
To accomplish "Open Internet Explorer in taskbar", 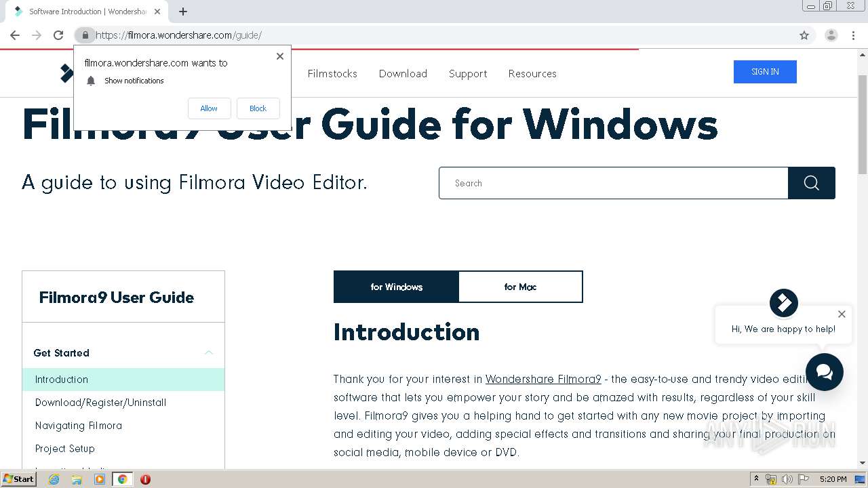I will click(x=54, y=479).
